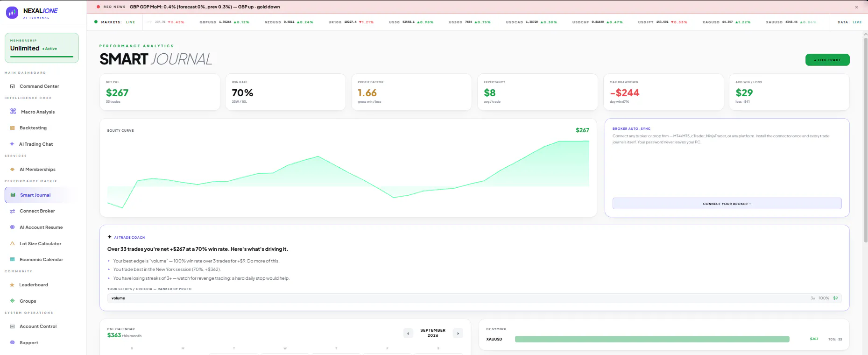Viewport: 868px width, 355px height.
Task: Click the Profit Factor 1.66 value
Action: (x=367, y=93)
